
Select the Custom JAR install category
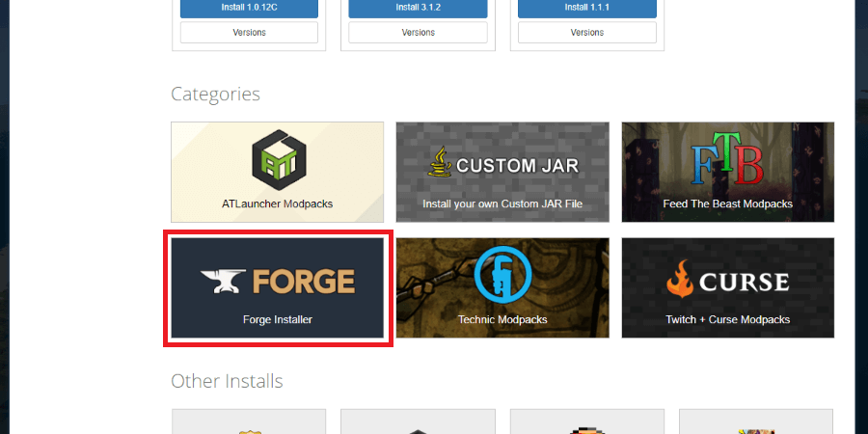tap(502, 173)
